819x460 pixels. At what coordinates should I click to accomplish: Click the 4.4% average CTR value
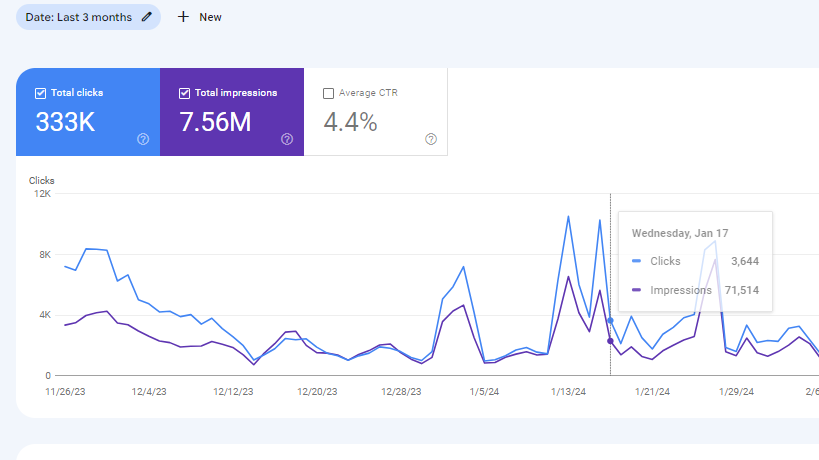pos(350,122)
